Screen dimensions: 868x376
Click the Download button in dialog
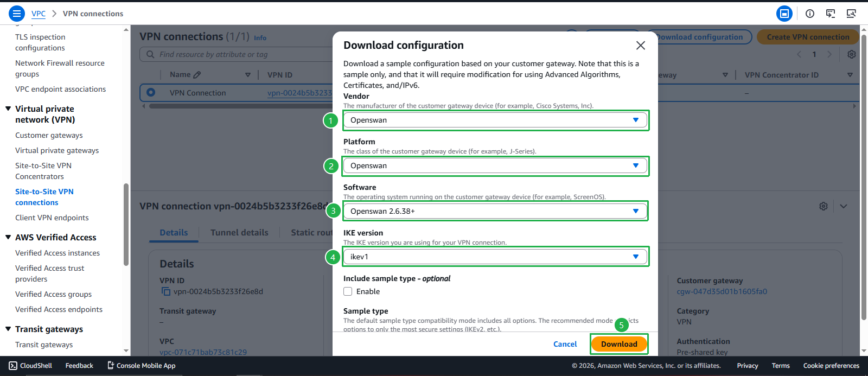(x=619, y=344)
